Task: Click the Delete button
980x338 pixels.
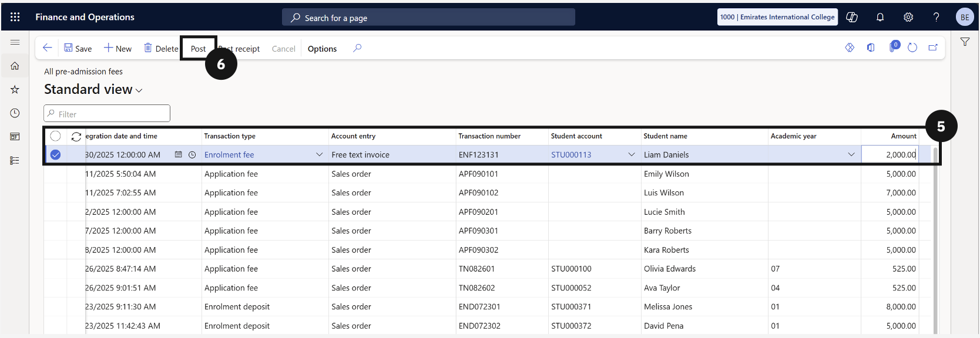Action: (x=161, y=48)
